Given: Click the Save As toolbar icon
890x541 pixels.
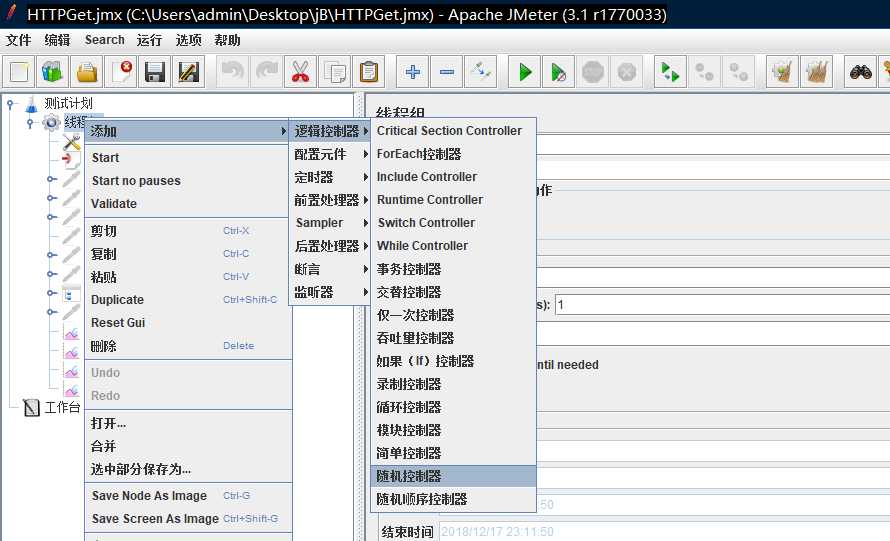Looking at the screenshot, I should click(x=188, y=72).
